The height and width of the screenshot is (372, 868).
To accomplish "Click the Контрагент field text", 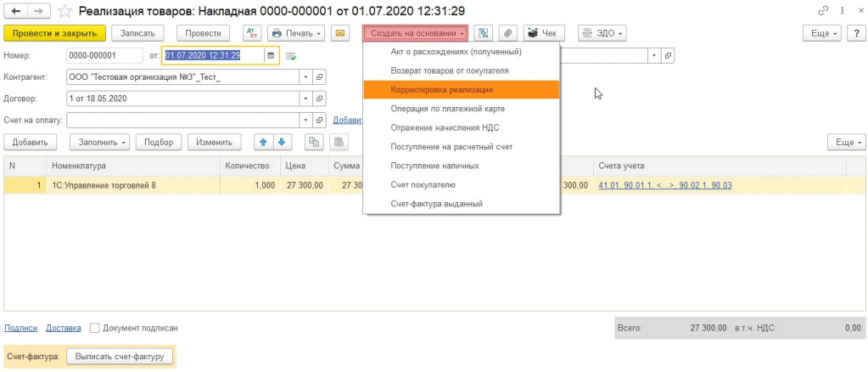I will tap(182, 77).
